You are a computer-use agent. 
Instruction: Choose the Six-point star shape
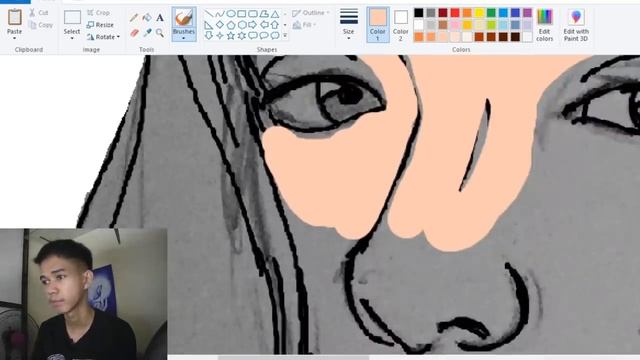pyautogui.click(x=242, y=36)
